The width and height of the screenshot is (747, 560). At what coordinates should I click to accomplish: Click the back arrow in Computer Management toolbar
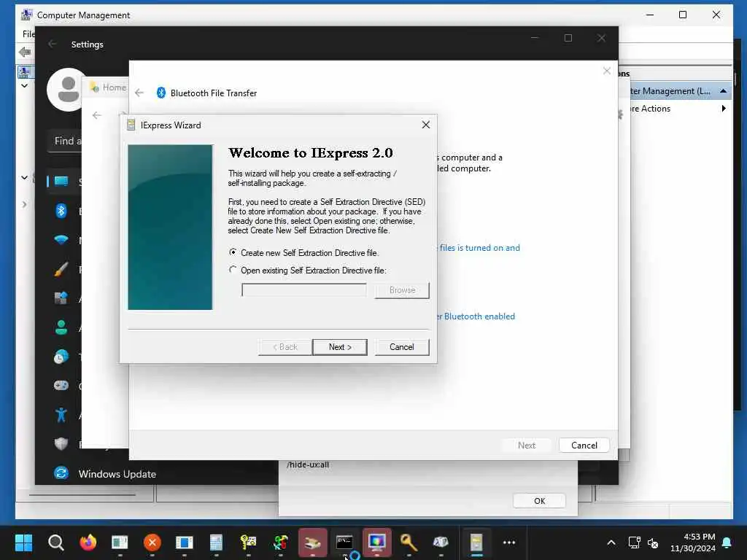[x=25, y=52]
